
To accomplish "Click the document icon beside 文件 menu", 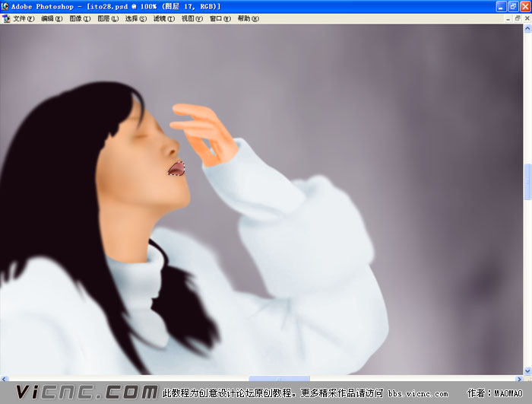I will point(6,19).
